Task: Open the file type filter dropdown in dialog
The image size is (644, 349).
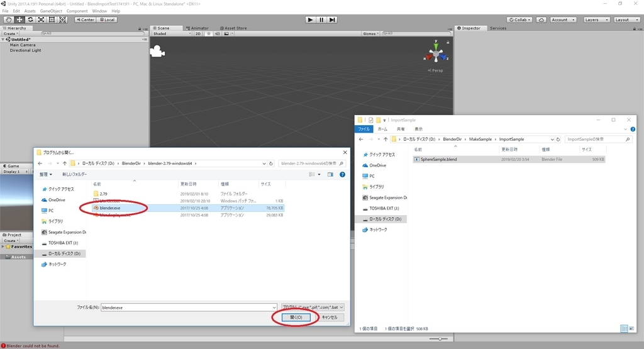Action: tap(313, 307)
